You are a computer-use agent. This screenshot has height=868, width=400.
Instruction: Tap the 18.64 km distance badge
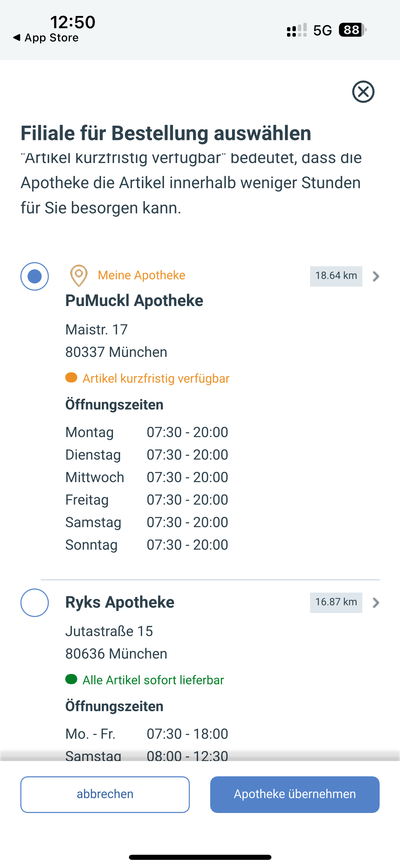tap(336, 276)
